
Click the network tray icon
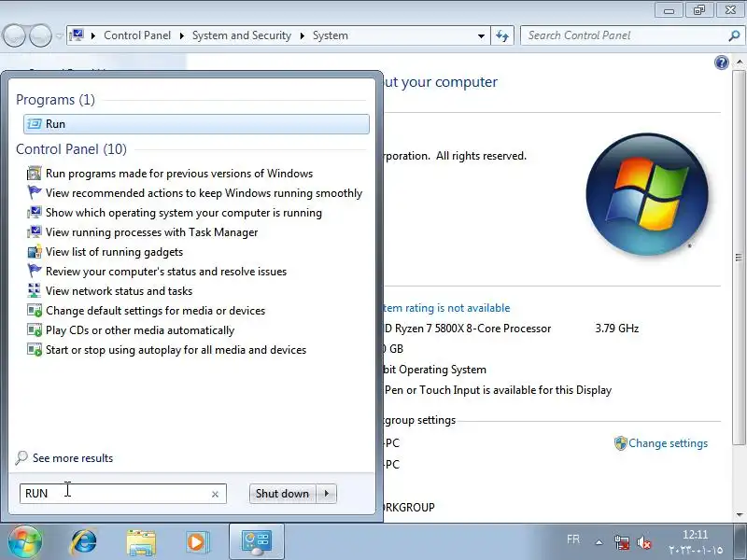(x=621, y=542)
